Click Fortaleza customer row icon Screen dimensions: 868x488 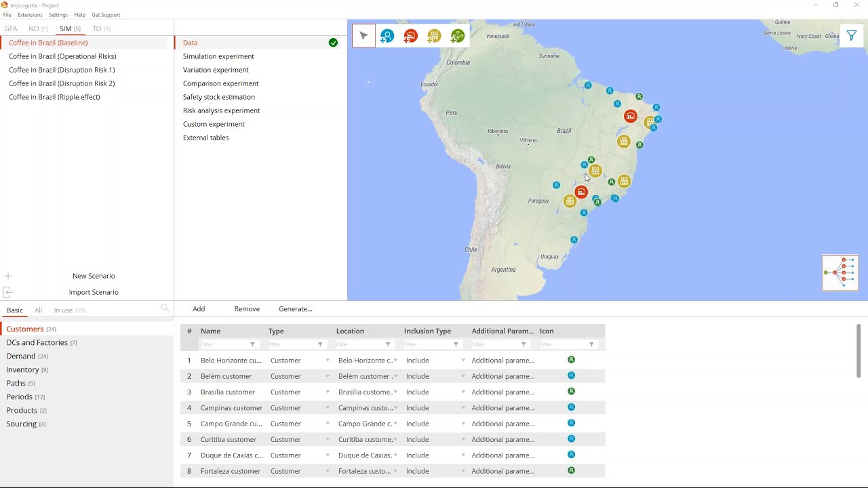[x=571, y=470]
